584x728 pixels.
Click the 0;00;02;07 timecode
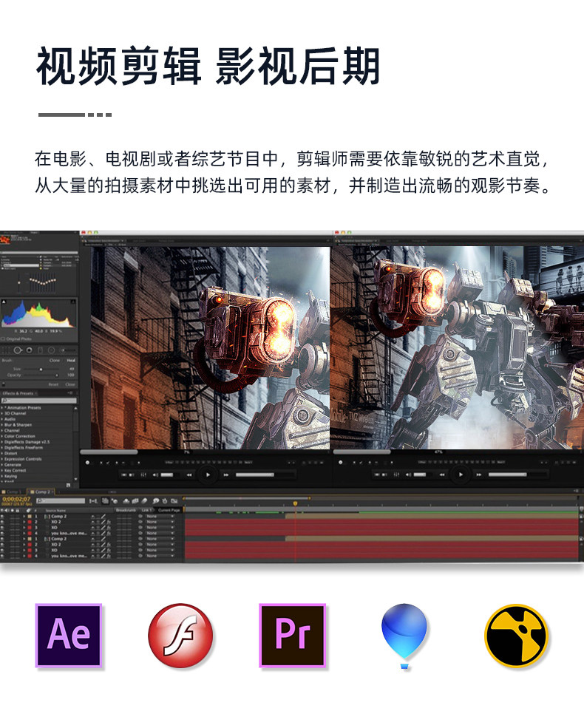pos(16,499)
